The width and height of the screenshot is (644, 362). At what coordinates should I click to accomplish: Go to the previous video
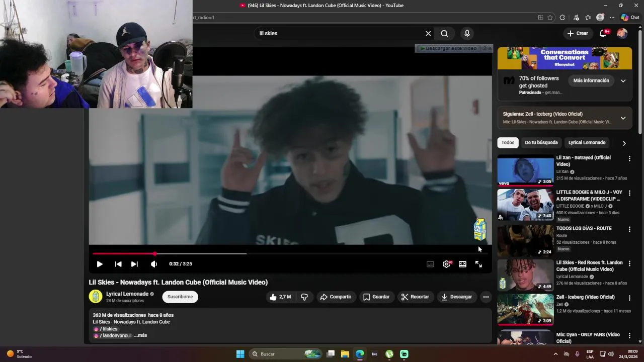tap(118, 264)
